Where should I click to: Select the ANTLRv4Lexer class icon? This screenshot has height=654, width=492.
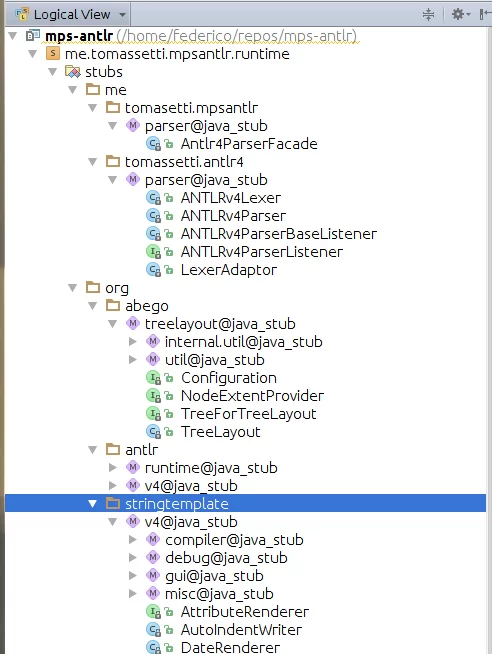153,198
